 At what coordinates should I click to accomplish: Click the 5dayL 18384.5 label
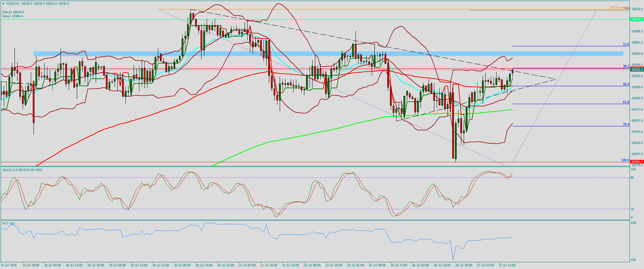[x=13, y=16]
